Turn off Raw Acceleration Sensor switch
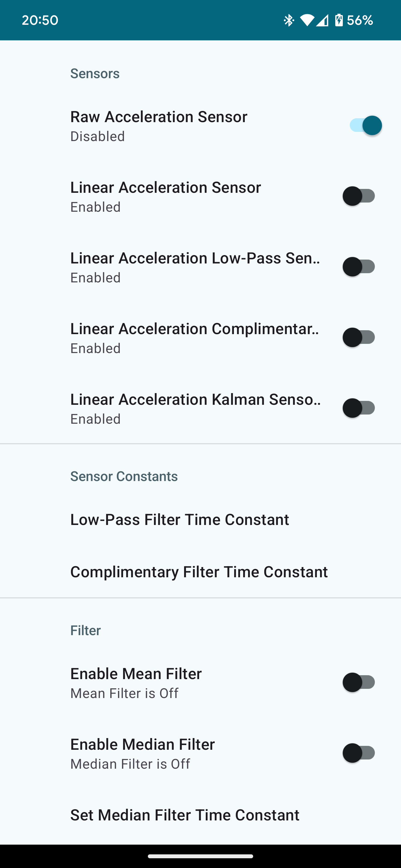401x868 pixels. pos(366,125)
